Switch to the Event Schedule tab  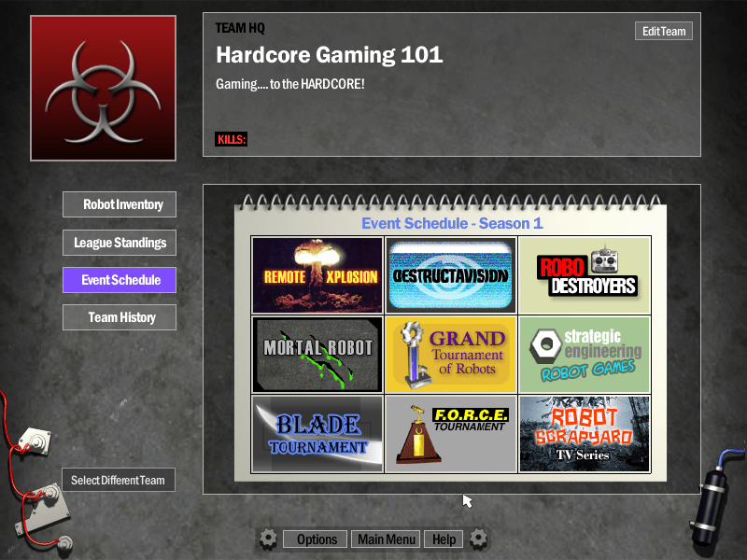click(x=120, y=280)
